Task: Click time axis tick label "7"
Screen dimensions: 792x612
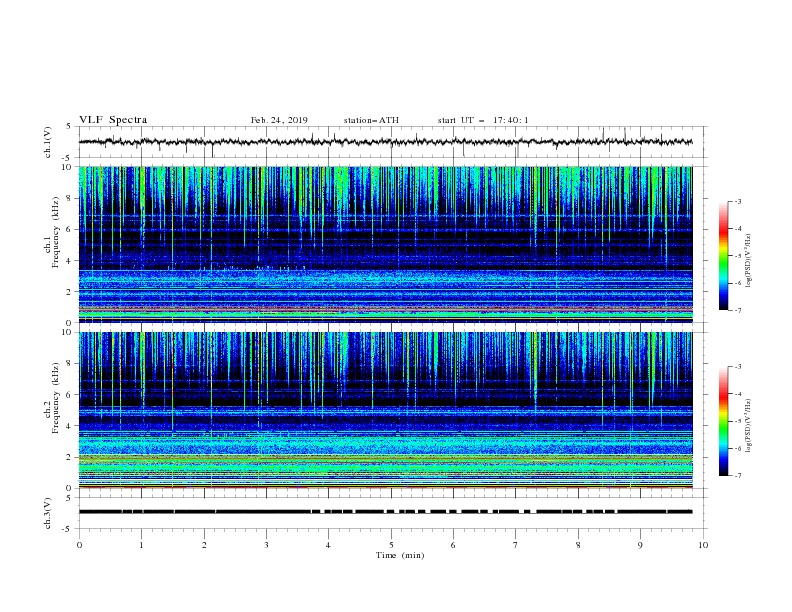Action: [x=516, y=545]
